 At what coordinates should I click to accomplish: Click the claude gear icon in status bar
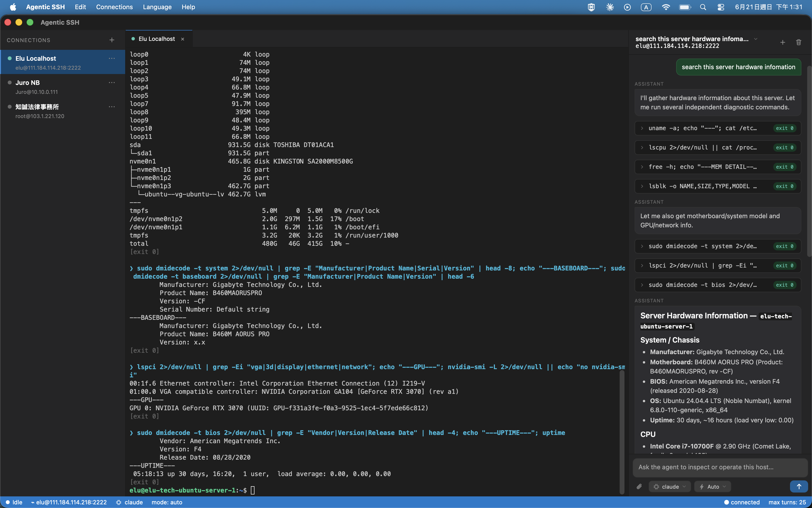[x=119, y=502]
